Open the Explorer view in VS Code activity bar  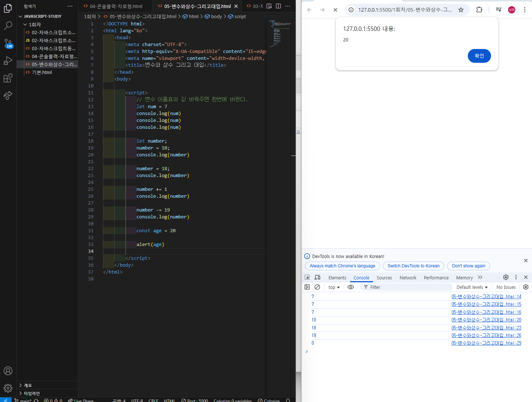(x=8, y=8)
